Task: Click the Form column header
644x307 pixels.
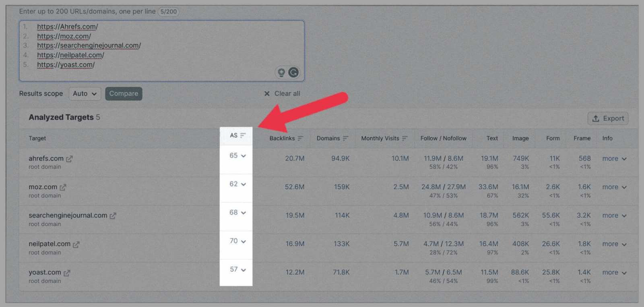Action: [x=553, y=138]
